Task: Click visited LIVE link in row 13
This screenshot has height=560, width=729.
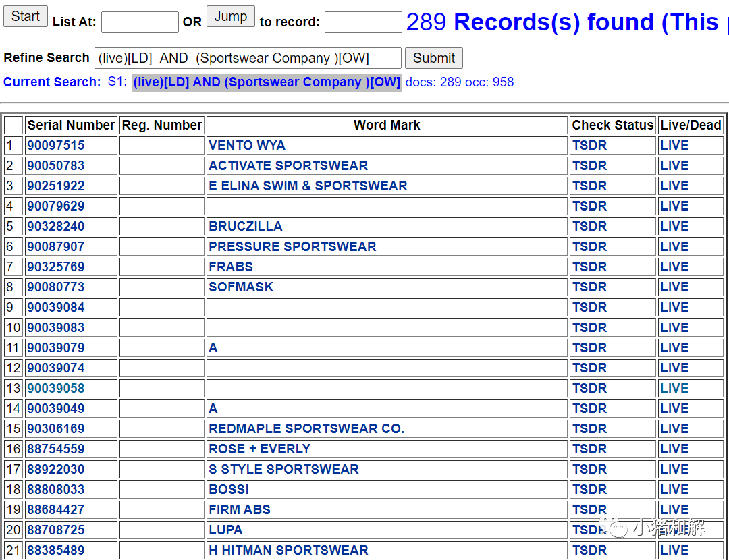Action: [674, 388]
